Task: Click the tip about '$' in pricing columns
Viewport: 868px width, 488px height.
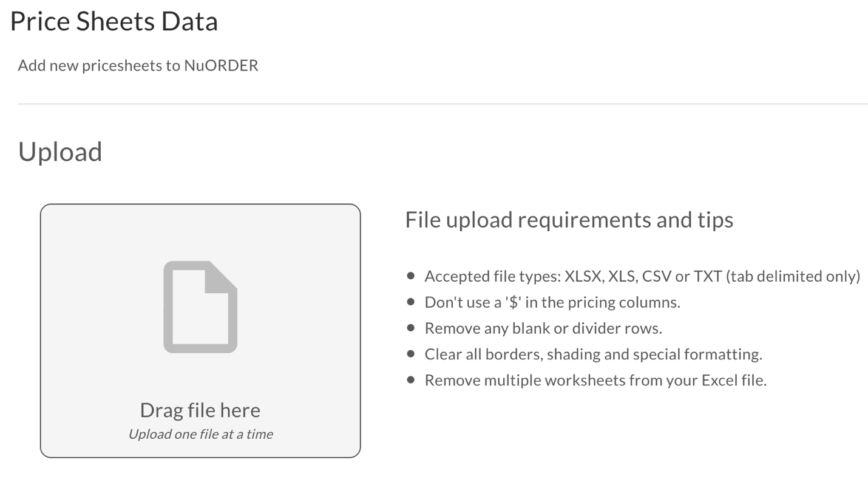Action: (x=552, y=302)
